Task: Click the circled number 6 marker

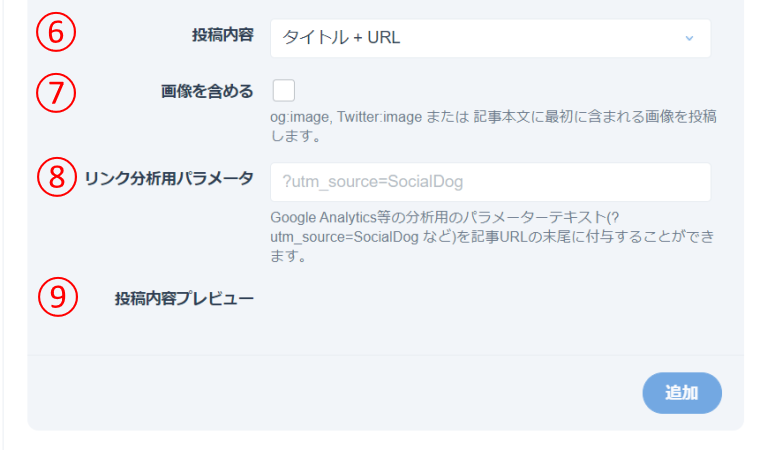Action: pyautogui.click(x=56, y=32)
